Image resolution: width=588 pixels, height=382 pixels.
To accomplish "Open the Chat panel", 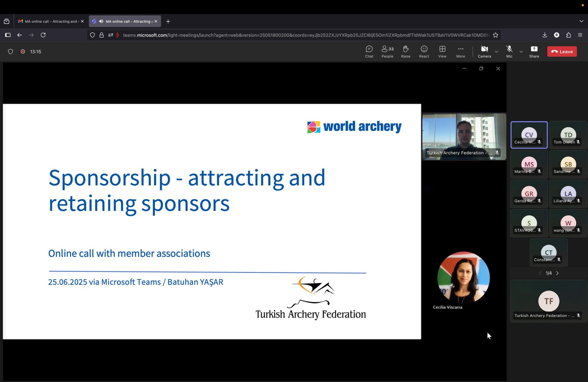I will [x=369, y=51].
